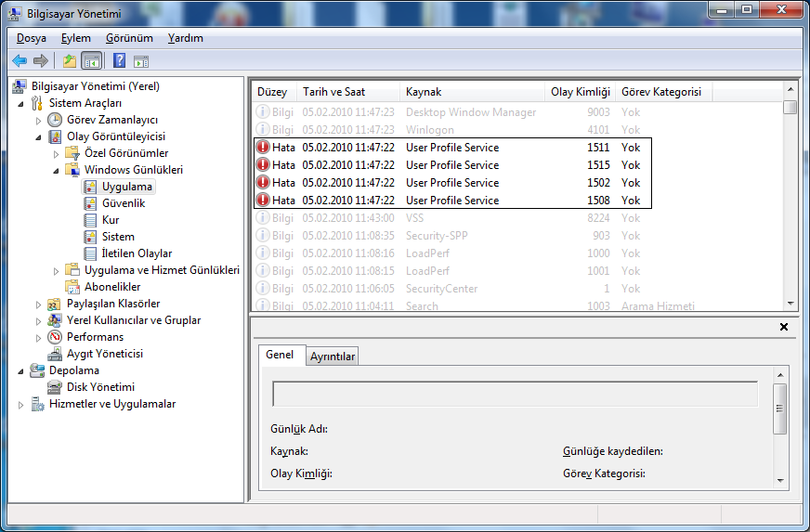Click the Yerel Kullanıcılar ve Gruplar icon

[54, 320]
